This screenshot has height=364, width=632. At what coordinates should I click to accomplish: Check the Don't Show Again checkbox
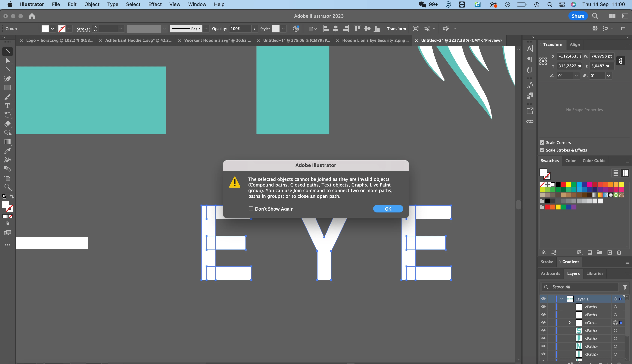[251, 209]
